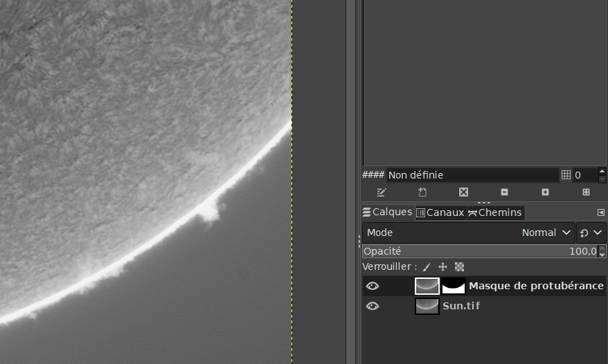The height and width of the screenshot is (364, 608).
Task: Click the zoom out minus icon
Action: coord(504,192)
